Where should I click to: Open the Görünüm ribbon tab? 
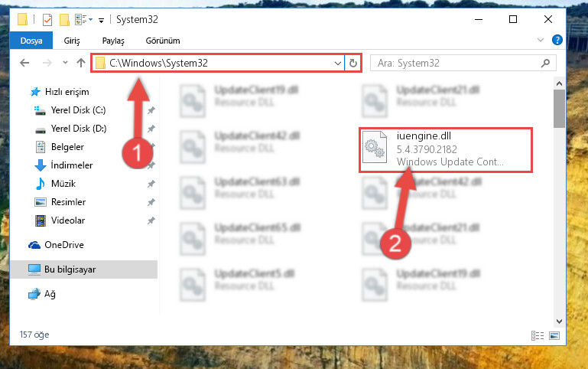pos(163,41)
